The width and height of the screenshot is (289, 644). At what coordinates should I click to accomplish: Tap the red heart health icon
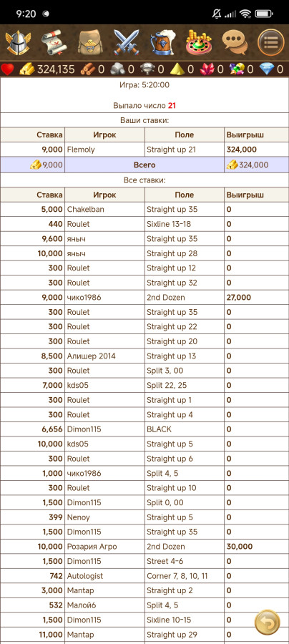pos(7,69)
